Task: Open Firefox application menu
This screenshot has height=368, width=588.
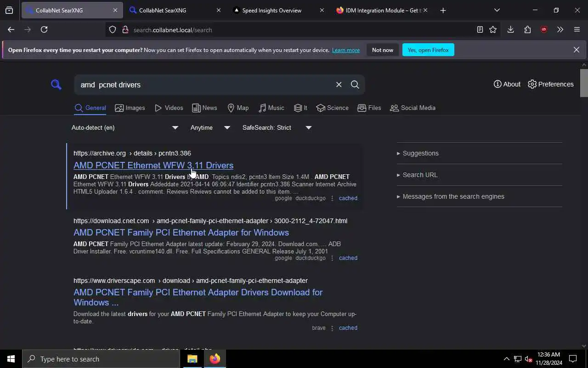Action: (x=577, y=29)
